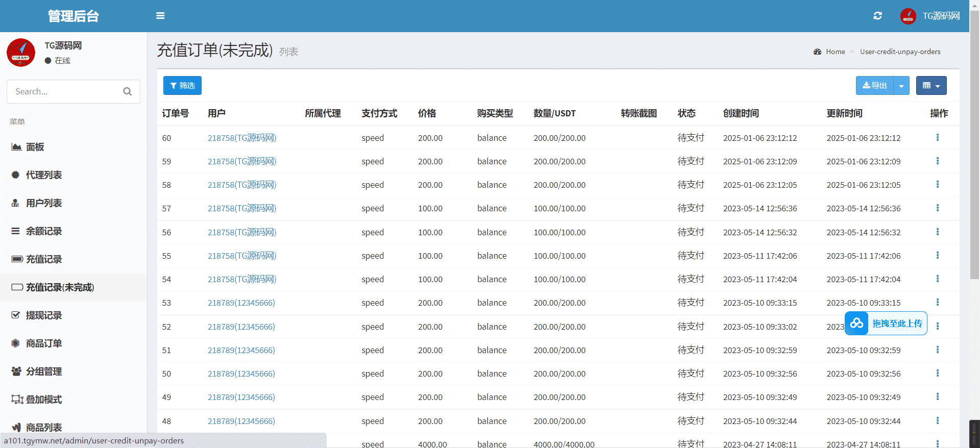Toggle the sidebar hamburger menu
Image resolution: width=980 pixels, height=448 pixels.
[x=160, y=16]
